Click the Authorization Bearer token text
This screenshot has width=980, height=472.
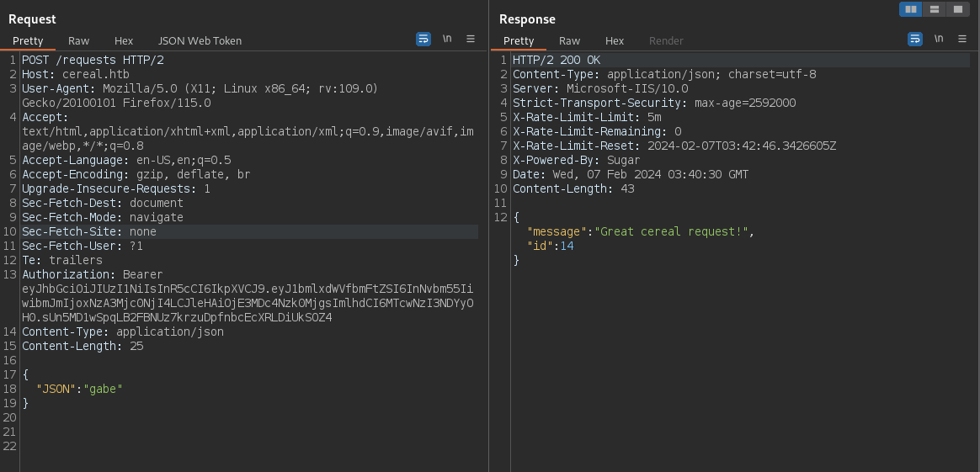click(248, 303)
